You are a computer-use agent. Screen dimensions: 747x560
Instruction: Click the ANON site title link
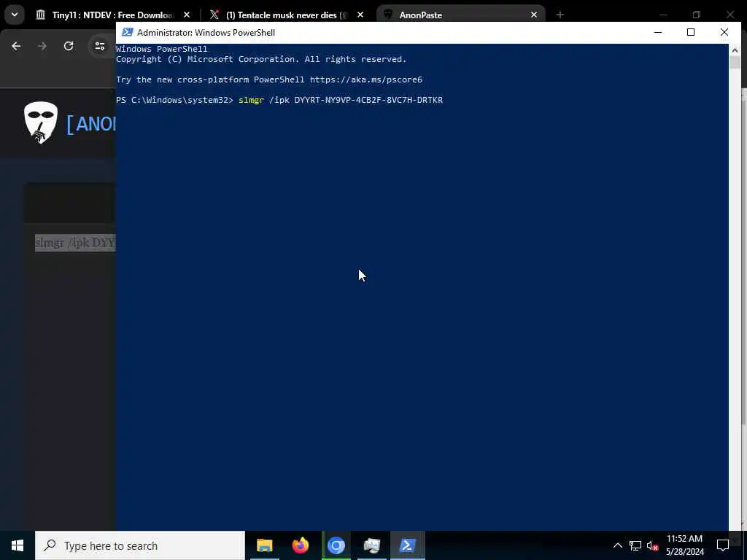[x=90, y=124]
